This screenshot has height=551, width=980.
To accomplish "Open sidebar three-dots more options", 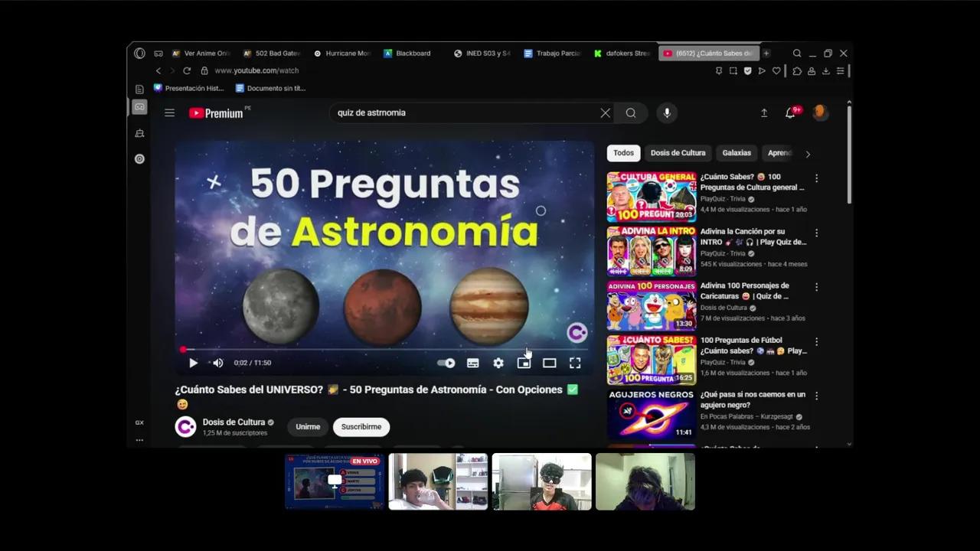I will point(139,440).
